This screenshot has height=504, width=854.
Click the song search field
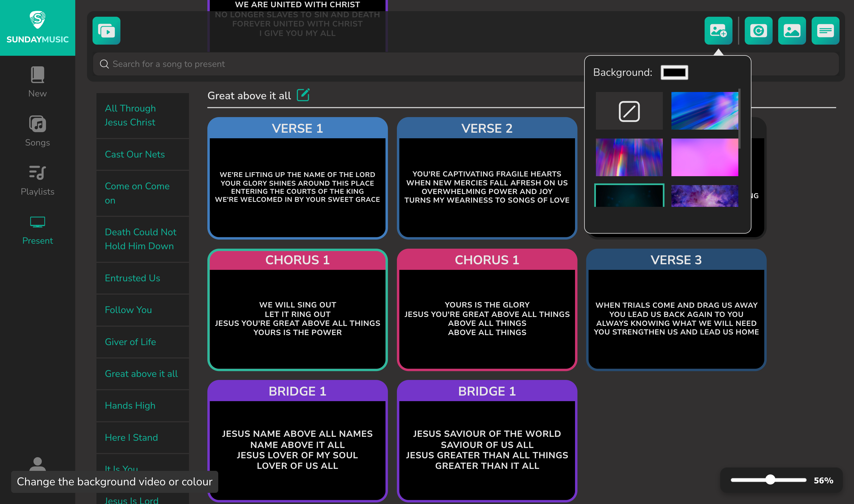click(x=339, y=64)
